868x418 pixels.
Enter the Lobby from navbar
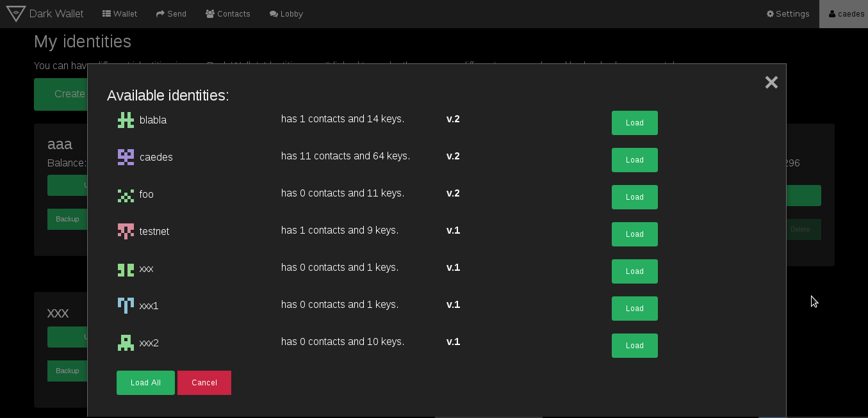tap(286, 13)
